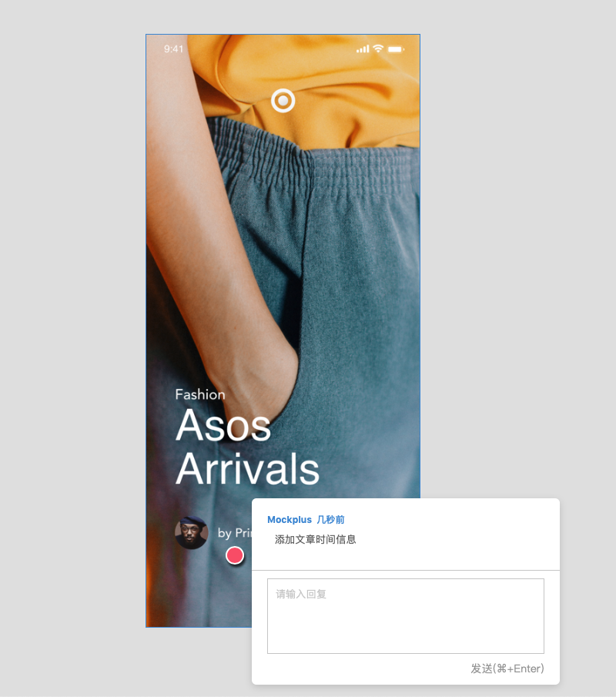Click the battery icon in status bar
Screen dimensions: 616x697
coord(396,49)
